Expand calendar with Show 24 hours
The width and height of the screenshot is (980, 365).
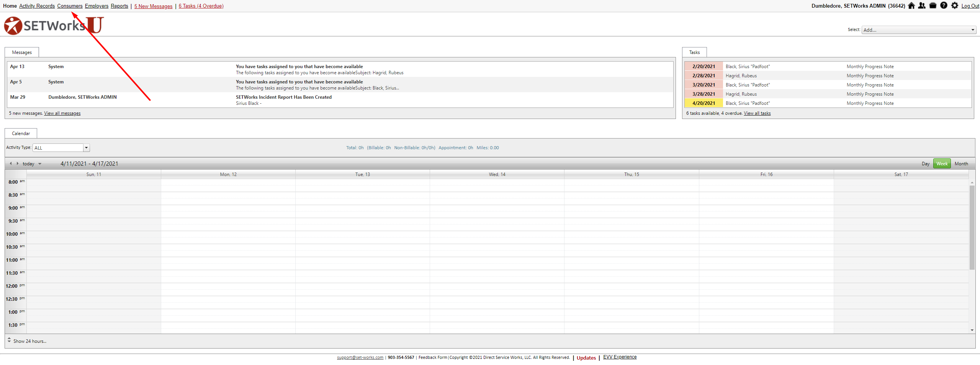(29, 341)
